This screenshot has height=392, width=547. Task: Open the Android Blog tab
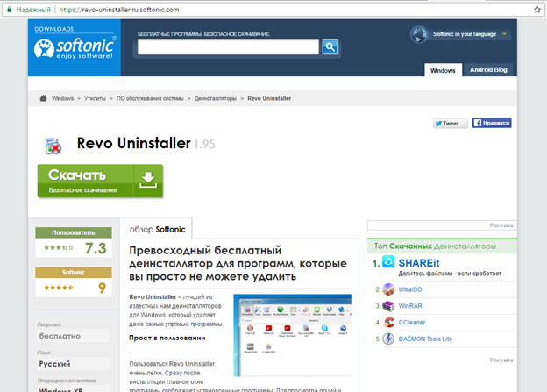pos(488,70)
